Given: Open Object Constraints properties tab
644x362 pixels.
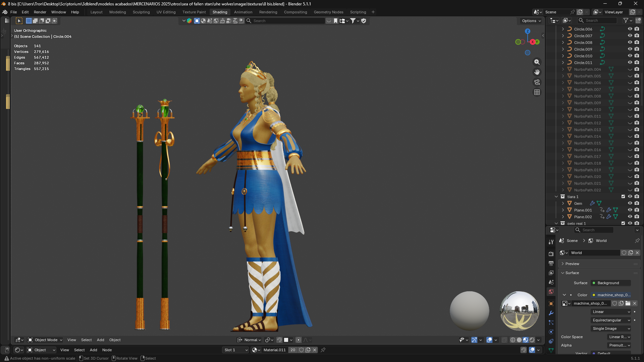Looking at the screenshot, I should (x=551, y=341).
